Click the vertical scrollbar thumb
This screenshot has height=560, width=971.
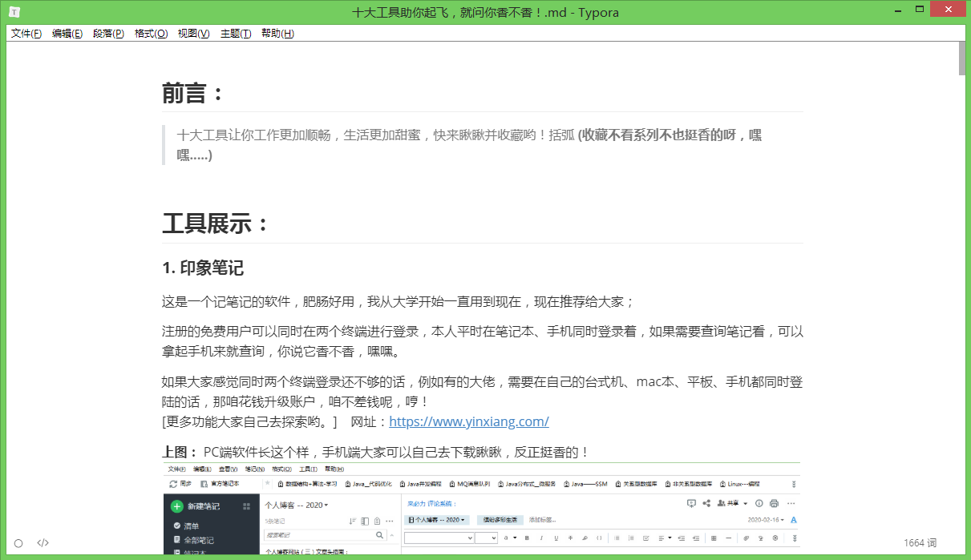[x=962, y=57]
